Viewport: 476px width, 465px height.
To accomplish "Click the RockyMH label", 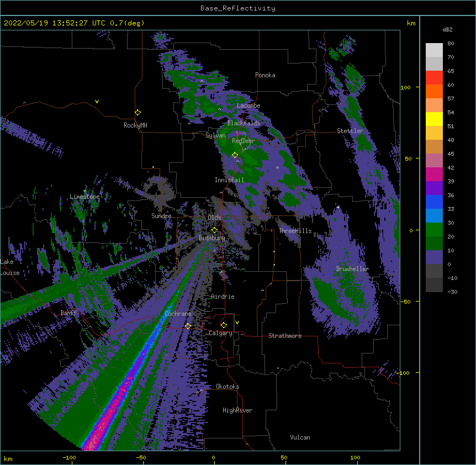I will click(135, 125).
